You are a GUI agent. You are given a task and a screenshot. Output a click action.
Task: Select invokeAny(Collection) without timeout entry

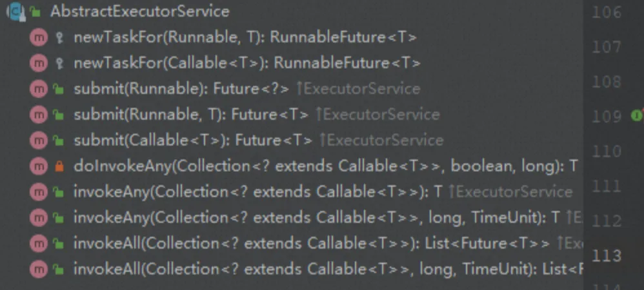(257, 191)
